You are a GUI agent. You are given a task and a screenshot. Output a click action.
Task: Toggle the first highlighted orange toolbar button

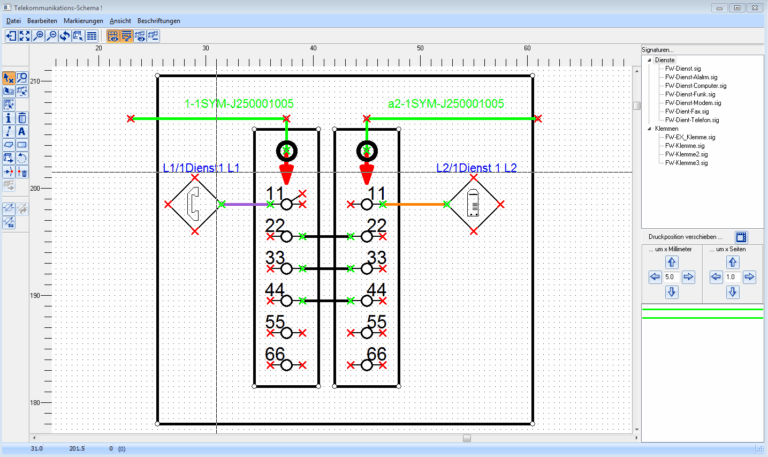click(112, 36)
